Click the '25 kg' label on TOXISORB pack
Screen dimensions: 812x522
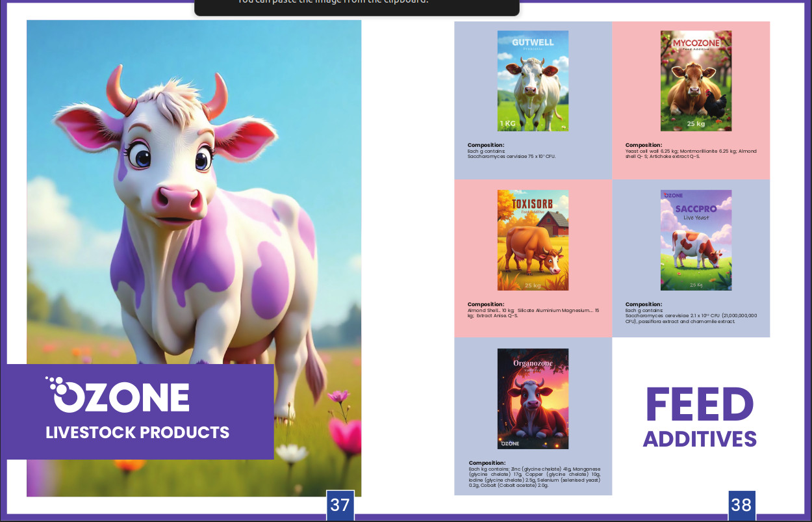pos(533,285)
